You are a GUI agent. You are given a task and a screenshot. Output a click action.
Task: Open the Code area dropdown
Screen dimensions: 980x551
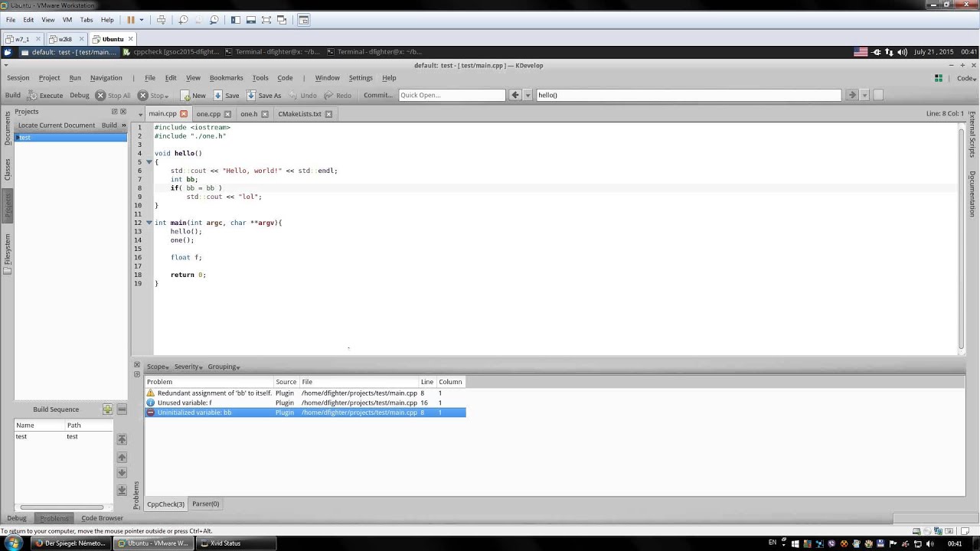(966, 78)
